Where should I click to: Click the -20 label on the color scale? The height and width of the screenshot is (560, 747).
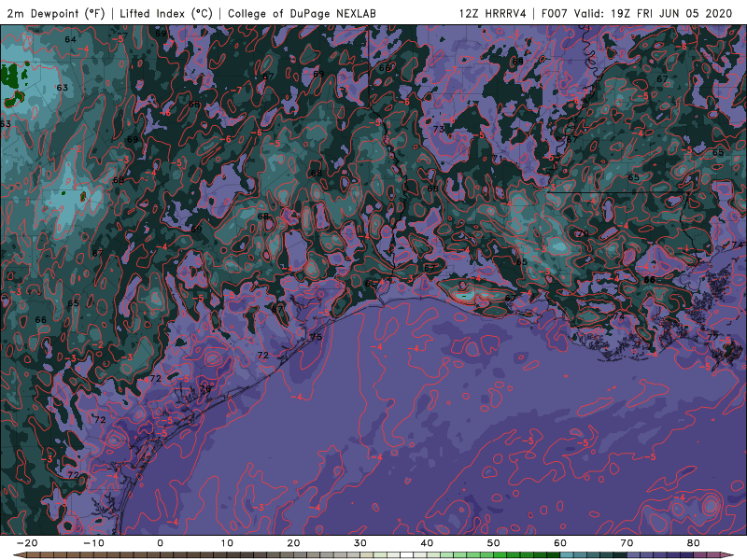[x=27, y=543]
